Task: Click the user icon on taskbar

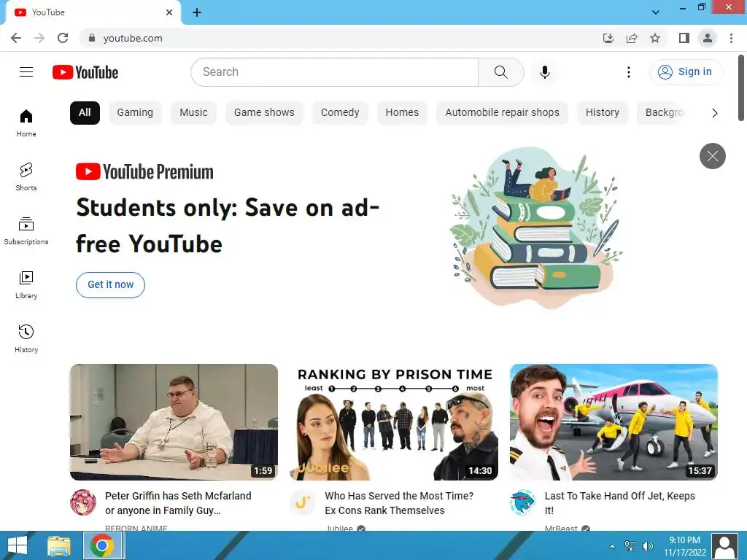Action: click(x=724, y=546)
